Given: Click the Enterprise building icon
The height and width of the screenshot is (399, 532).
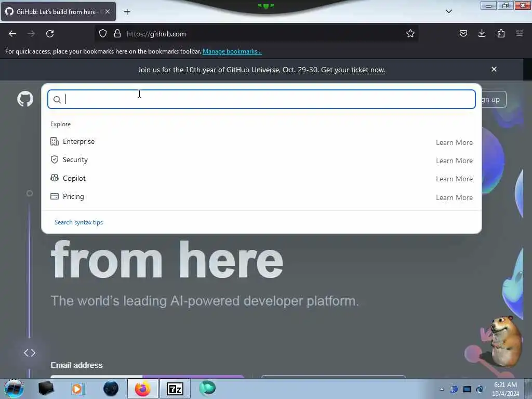Looking at the screenshot, I should [x=54, y=141].
